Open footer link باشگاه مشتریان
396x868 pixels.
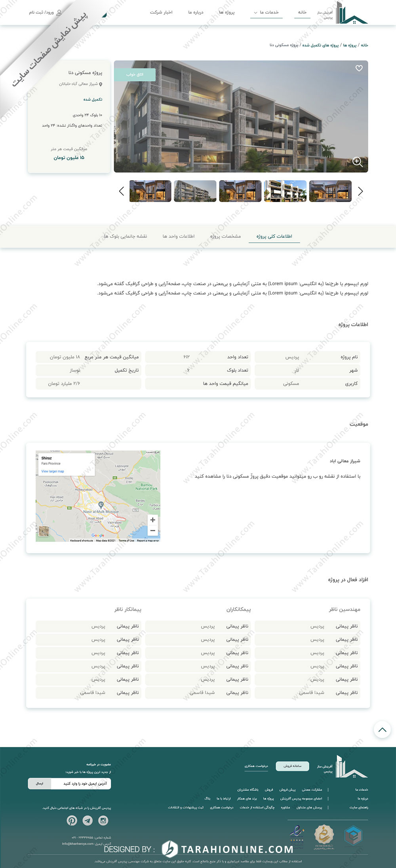(248, 790)
